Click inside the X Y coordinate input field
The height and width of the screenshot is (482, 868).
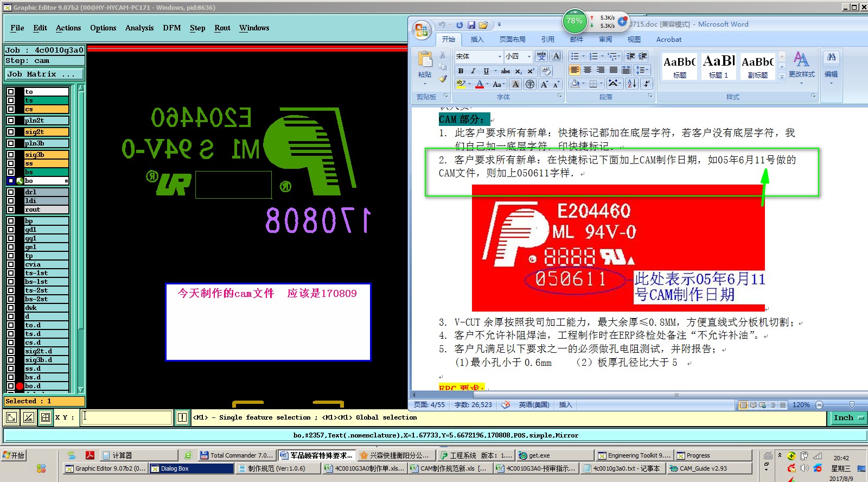coord(127,417)
